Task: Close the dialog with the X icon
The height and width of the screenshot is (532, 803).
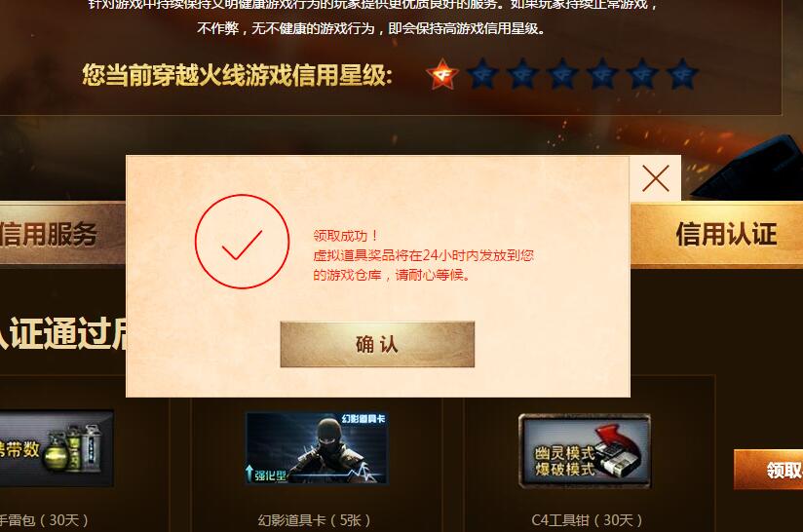Action: pos(656,178)
